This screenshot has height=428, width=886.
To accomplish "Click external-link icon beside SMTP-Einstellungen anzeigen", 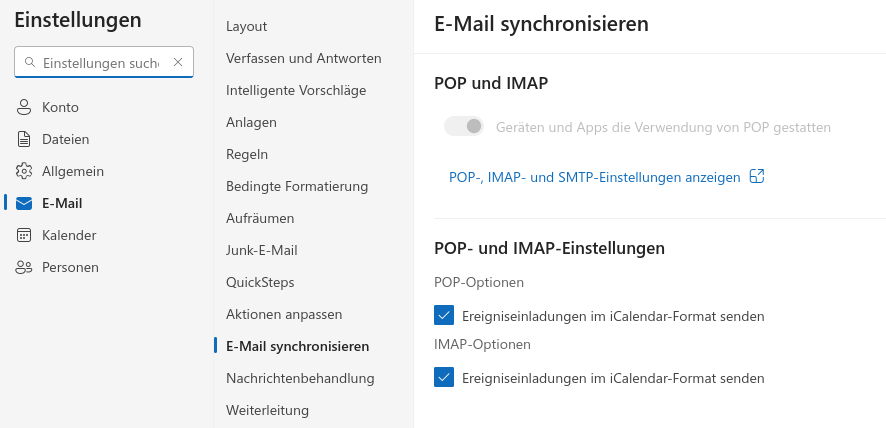I will click(757, 176).
